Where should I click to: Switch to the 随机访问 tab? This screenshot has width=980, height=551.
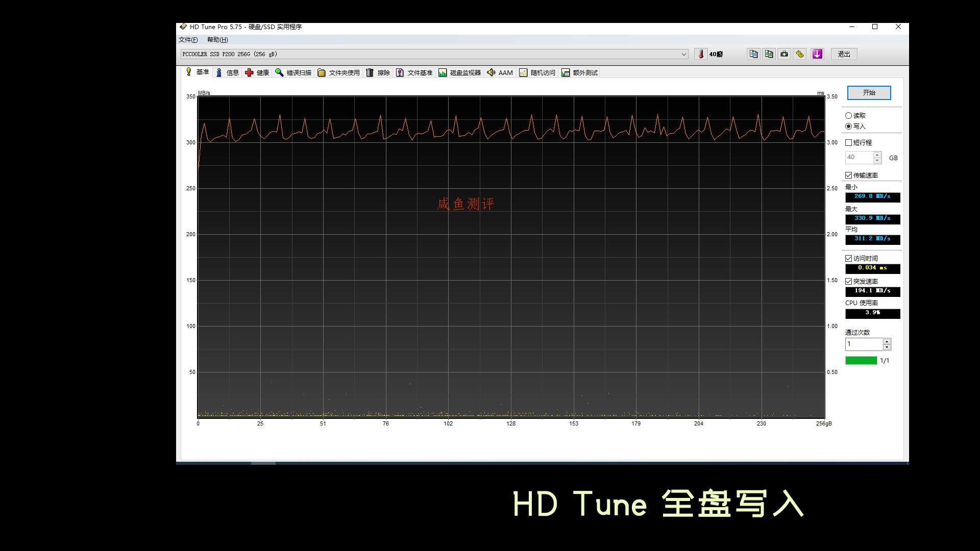pyautogui.click(x=537, y=73)
